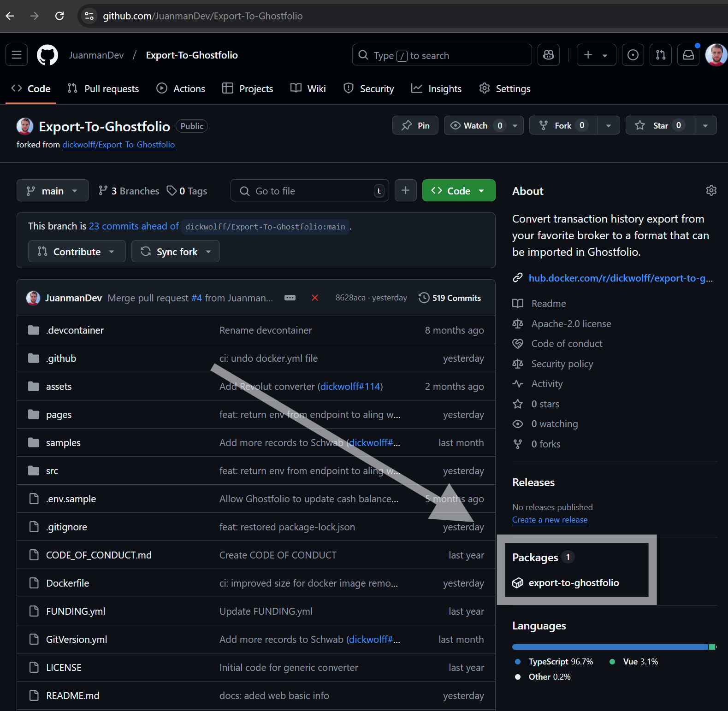Open the notifications inbox icon
The height and width of the screenshot is (711, 728).
point(688,55)
